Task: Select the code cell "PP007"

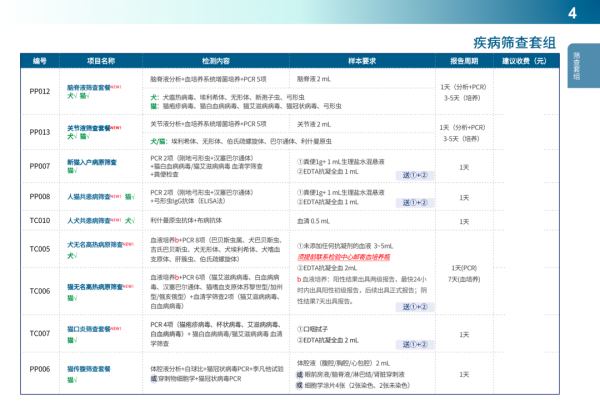Action: [x=40, y=166]
